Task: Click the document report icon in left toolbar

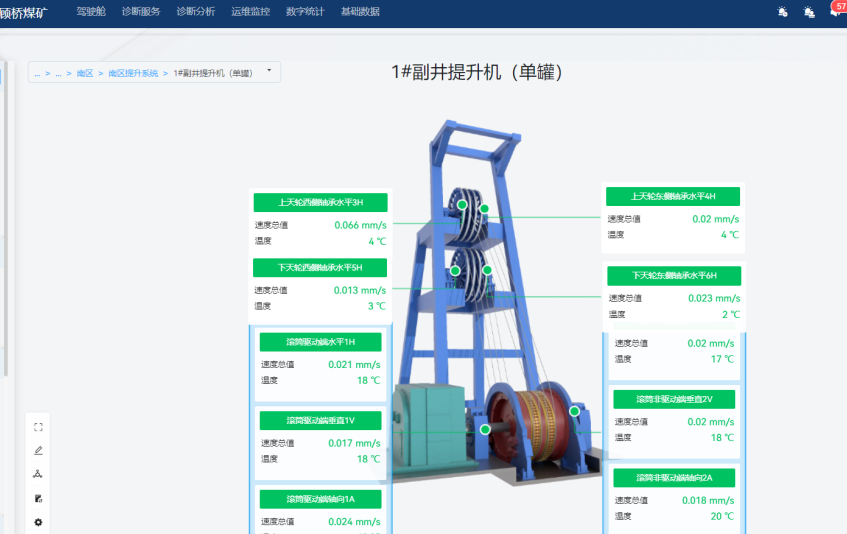Action: coord(38,498)
